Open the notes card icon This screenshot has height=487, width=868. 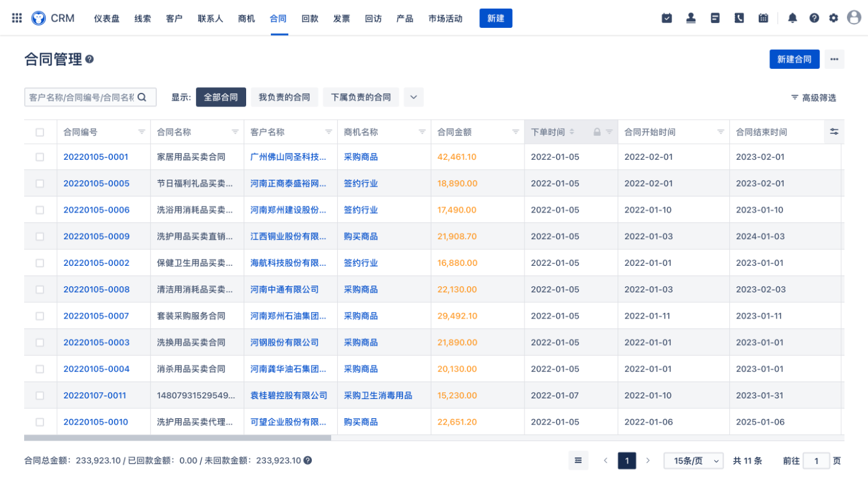715,18
